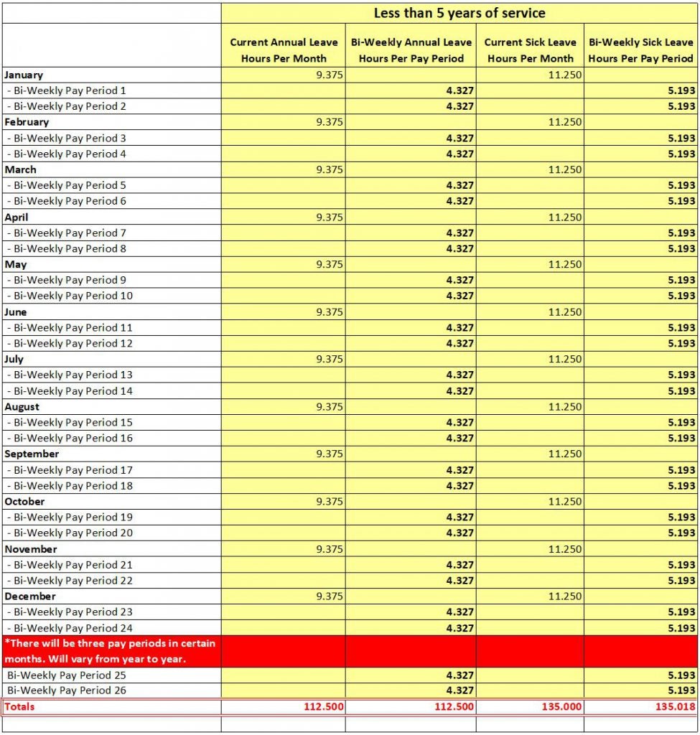
Task: Select the 'Less than 5 years of service' header
Action: click(x=459, y=13)
